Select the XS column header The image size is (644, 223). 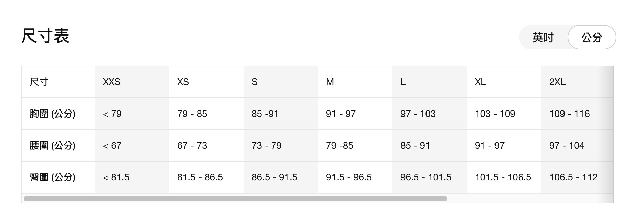coord(183,82)
